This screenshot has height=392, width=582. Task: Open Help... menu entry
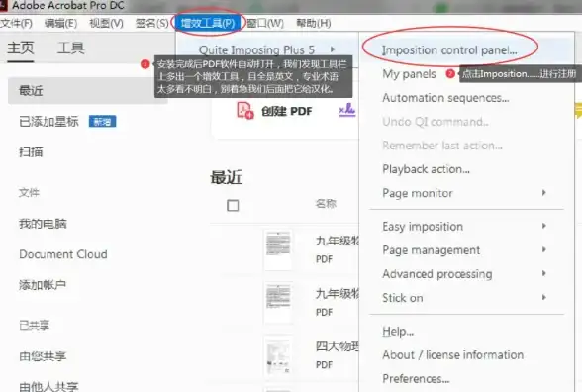(x=398, y=332)
